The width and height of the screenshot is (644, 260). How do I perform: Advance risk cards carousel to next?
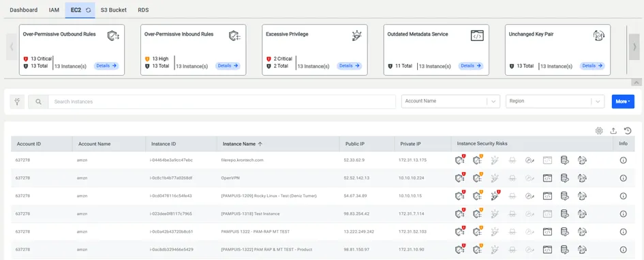[x=634, y=46]
